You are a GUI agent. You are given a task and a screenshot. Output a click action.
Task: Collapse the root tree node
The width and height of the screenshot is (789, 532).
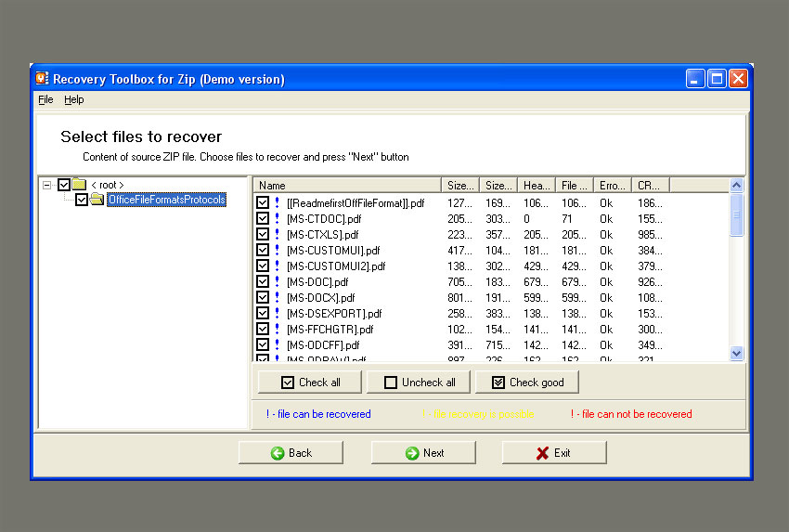point(46,185)
